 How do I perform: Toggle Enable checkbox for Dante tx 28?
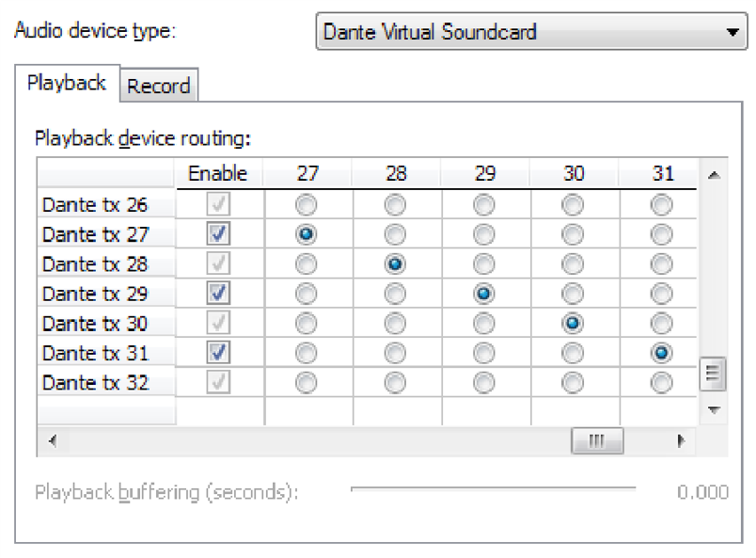218,263
